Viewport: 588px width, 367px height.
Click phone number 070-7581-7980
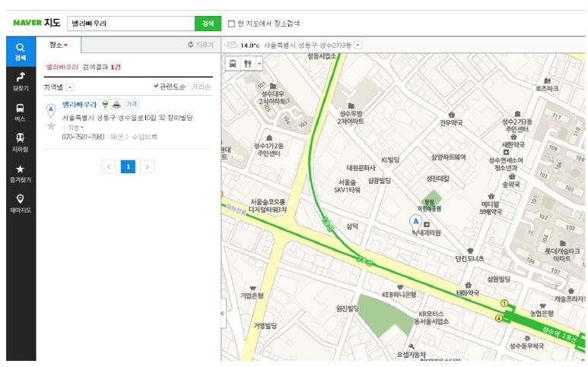click(x=83, y=137)
